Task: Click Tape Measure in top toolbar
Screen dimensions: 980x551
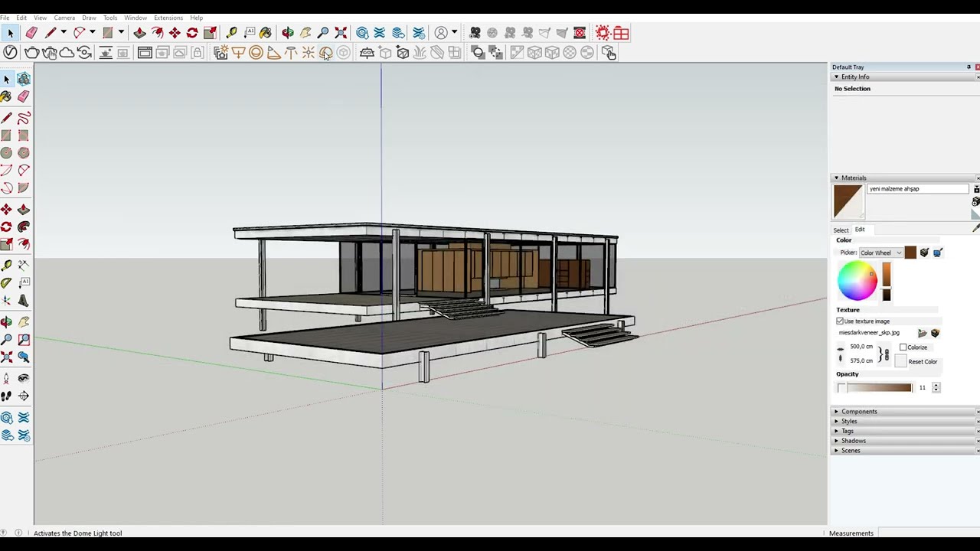Action: pos(231,32)
